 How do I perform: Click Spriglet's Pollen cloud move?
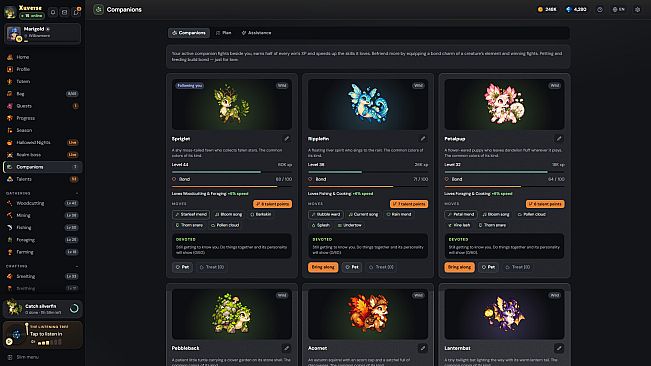[x=225, y=225]
